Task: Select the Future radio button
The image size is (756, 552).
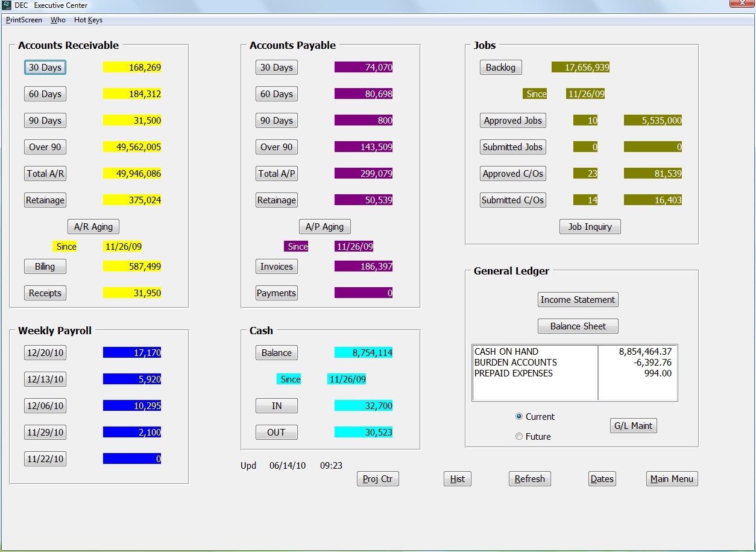Action: [x=518, y=436]
